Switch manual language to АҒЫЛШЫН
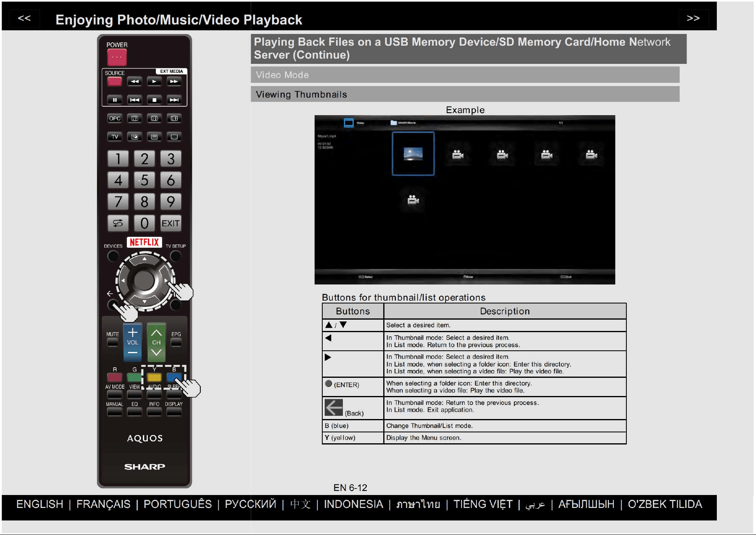Viewport: 756px width, 535px height. coord(586,504)
